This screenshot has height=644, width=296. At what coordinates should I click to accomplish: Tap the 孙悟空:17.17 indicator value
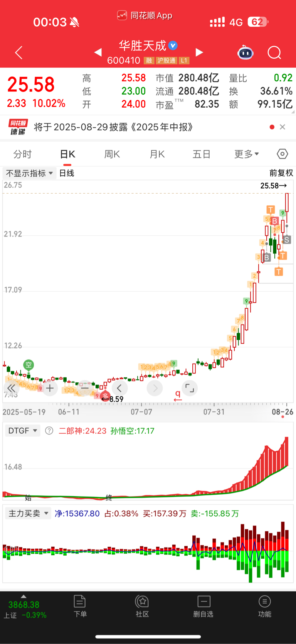click(x=133, y=431)
